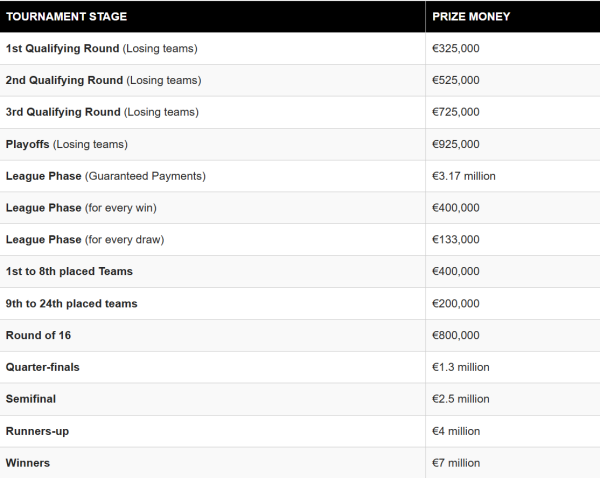Select the €133,000 prize amount

(x=456, y=239)
